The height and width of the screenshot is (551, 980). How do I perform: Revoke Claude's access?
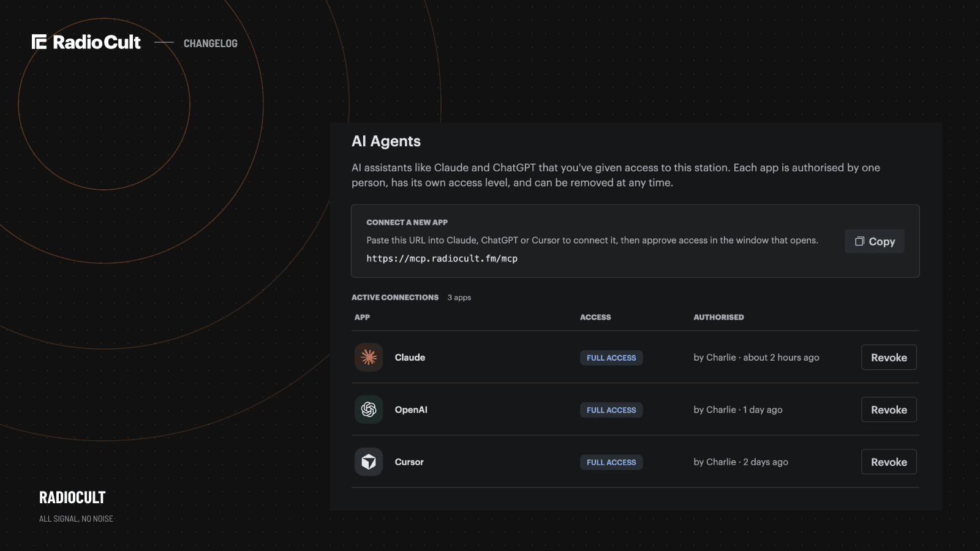[x=889, y=358]
